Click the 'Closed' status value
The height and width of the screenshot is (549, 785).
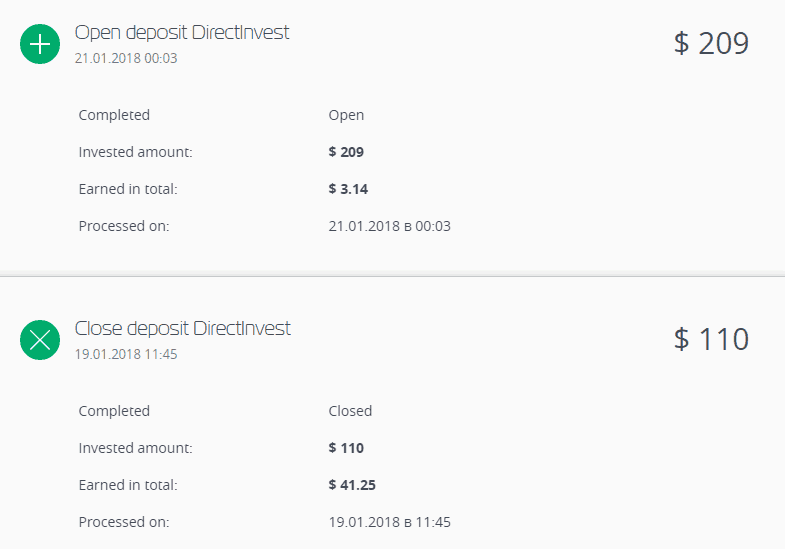coord(350,411)
